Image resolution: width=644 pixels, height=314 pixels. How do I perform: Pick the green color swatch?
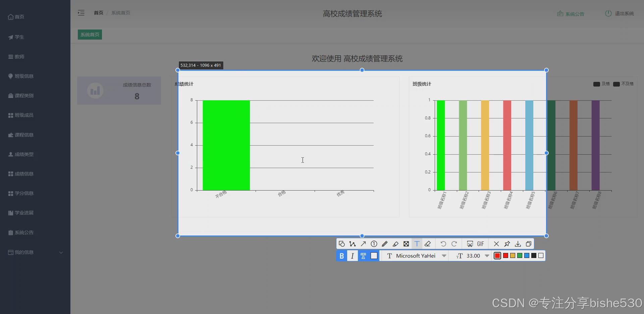[520, 256]
